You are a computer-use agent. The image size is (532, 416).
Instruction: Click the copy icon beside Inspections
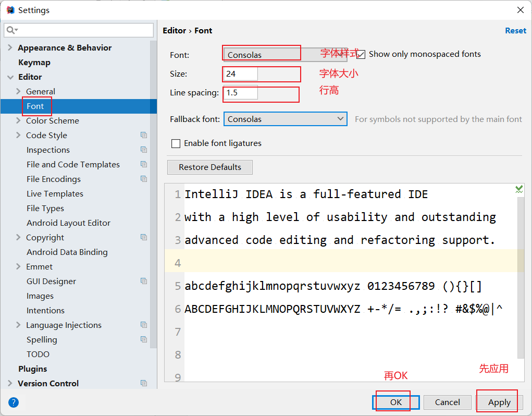(144, 150)
